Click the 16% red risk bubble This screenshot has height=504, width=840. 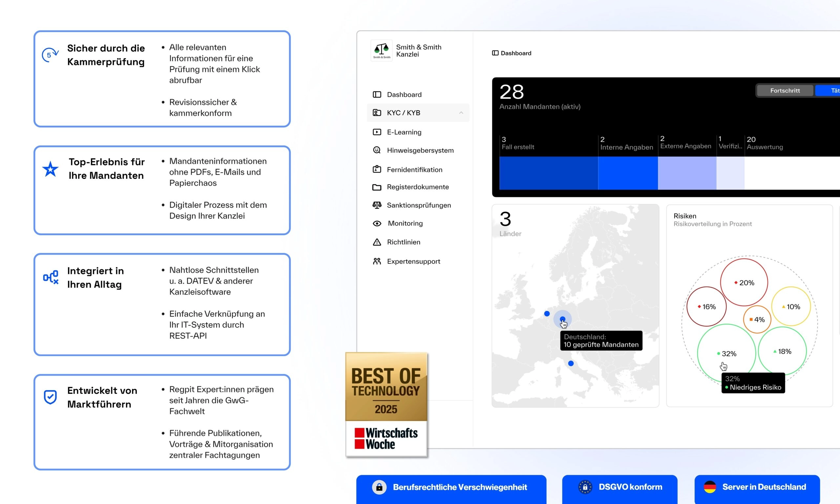point(706,307)
